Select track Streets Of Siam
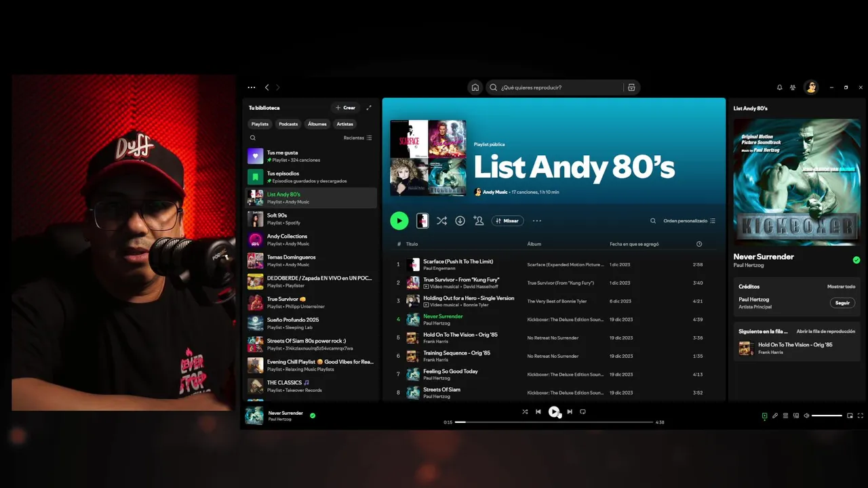The width and height of the screenshot is (868, 488). (553, 392)
